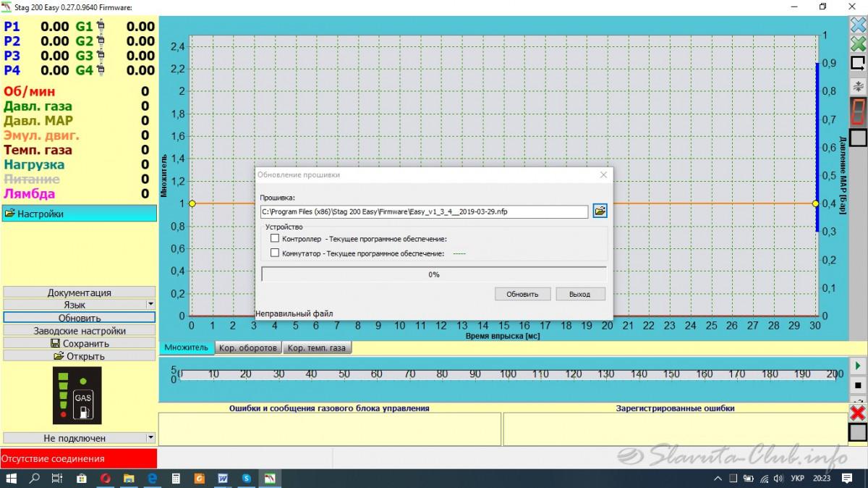The image size is (868, 488).
Task: Click the firmware update progress bar
Action: point(434,274)
